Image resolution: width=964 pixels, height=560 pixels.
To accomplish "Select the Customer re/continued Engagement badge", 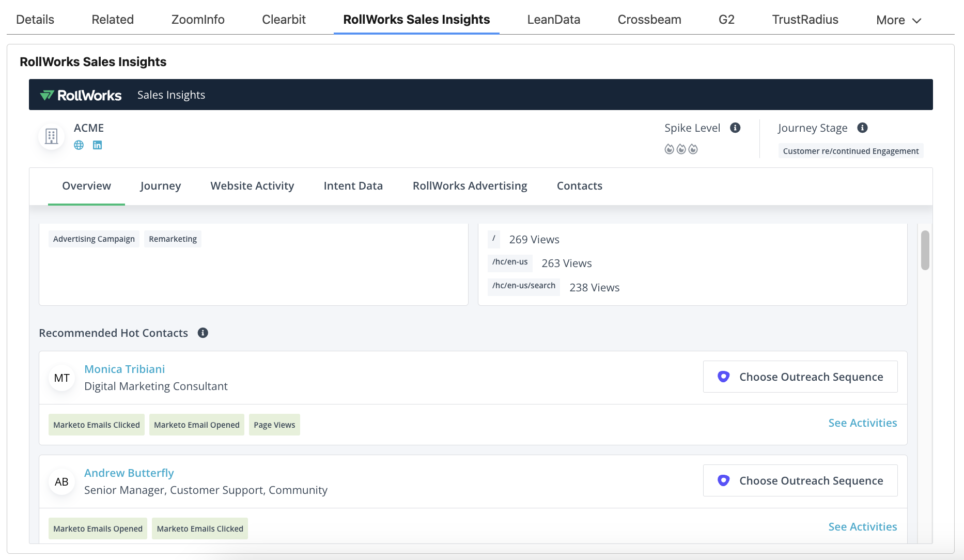I will [850, 151].
